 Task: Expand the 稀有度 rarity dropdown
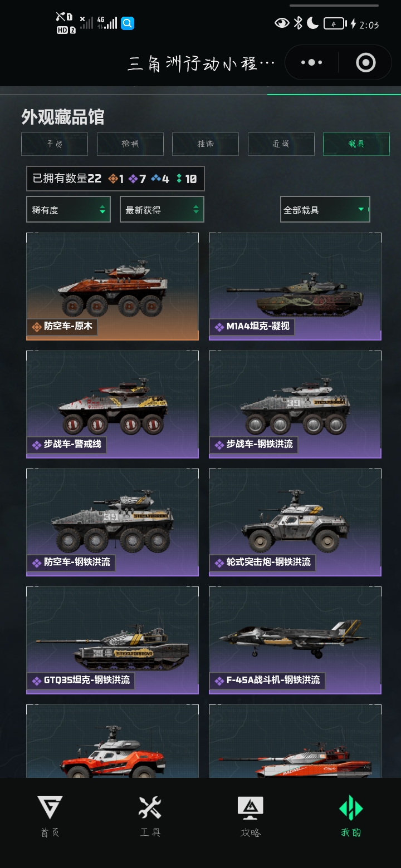point(69,210)
